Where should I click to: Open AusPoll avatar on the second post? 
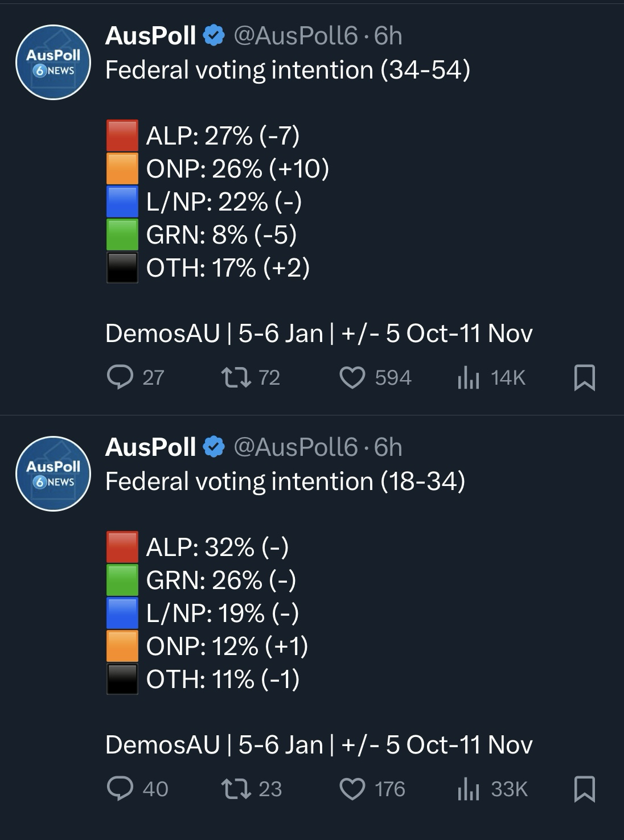click(x=53, y=473)
